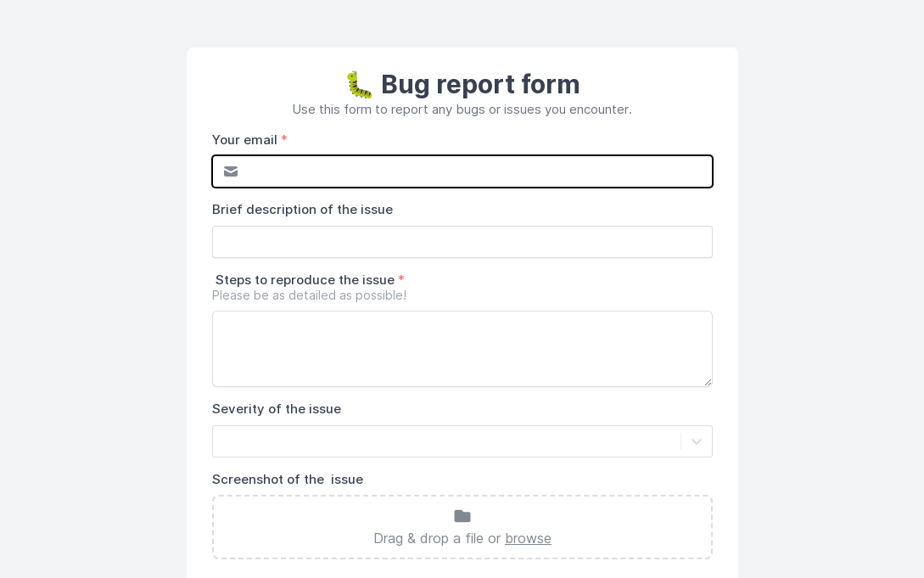Click the envelope icon in the email field
Image resolution: width=924 pixels, height=578 pixels.
click(231, 171)
